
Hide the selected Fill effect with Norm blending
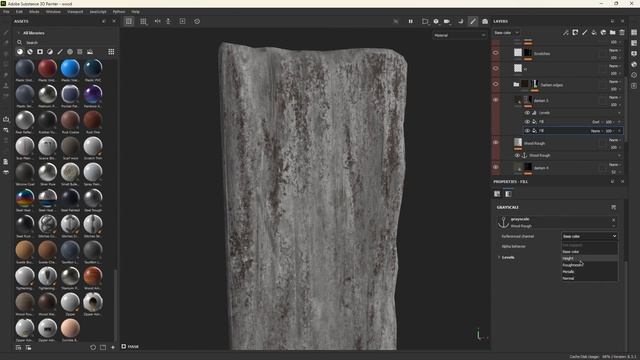pyautogui.click(x=527, y=131)
